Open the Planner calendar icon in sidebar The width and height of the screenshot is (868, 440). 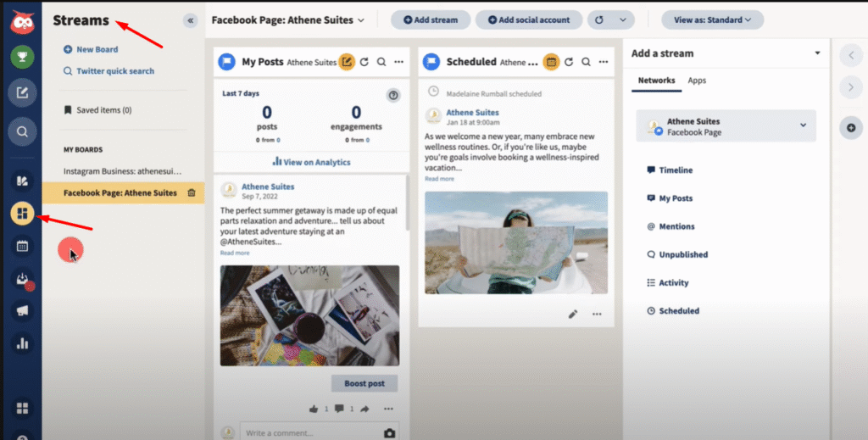[22, 246]
